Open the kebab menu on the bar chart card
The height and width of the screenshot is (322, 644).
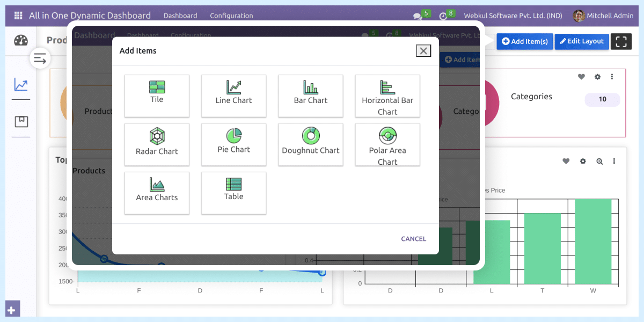pyautogui.click(x=614, y=160)
